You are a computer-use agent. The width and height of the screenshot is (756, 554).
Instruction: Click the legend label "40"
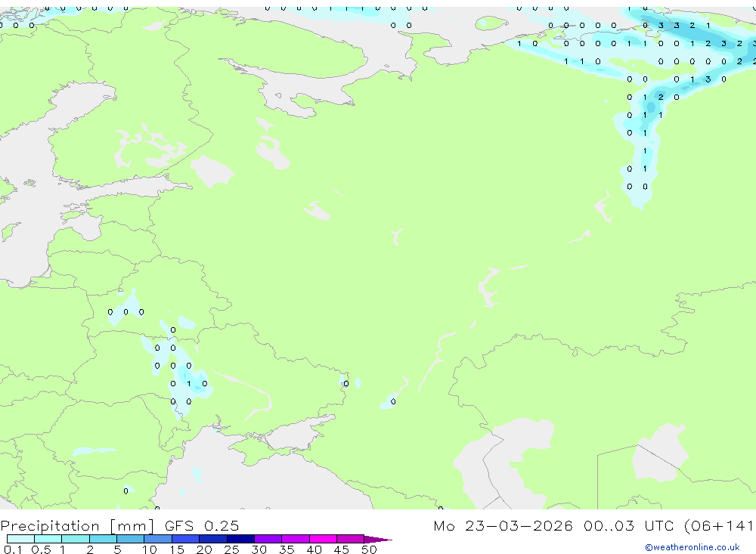coord(314,549)
